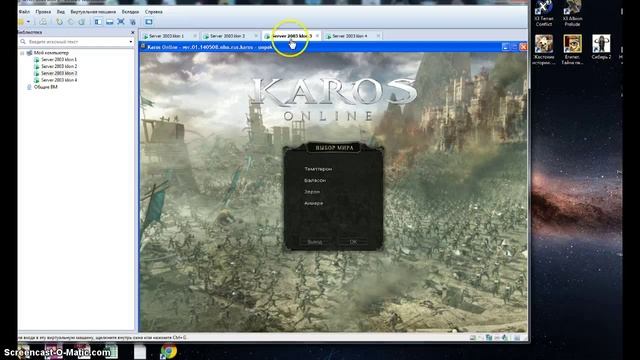
Task: Enter full screen mode via toolbar
Action: tap(121, 22)
